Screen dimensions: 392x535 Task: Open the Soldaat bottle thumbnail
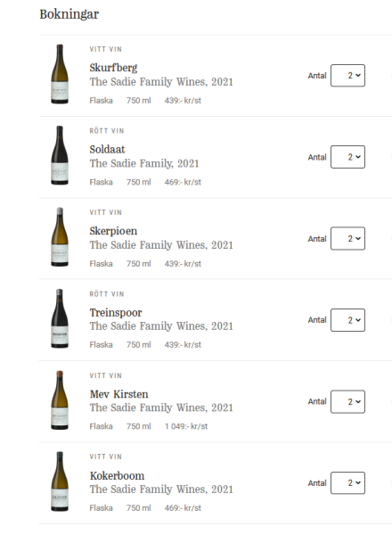[x=60, y=155]
